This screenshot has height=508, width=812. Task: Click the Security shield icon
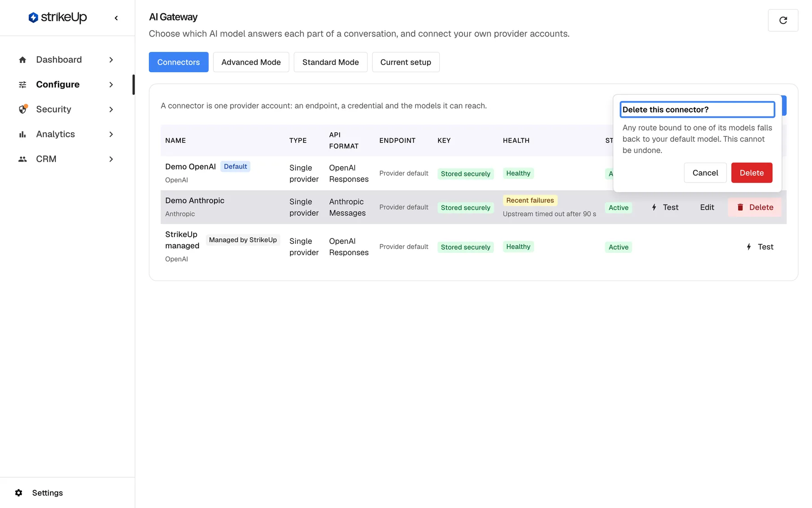23,109
